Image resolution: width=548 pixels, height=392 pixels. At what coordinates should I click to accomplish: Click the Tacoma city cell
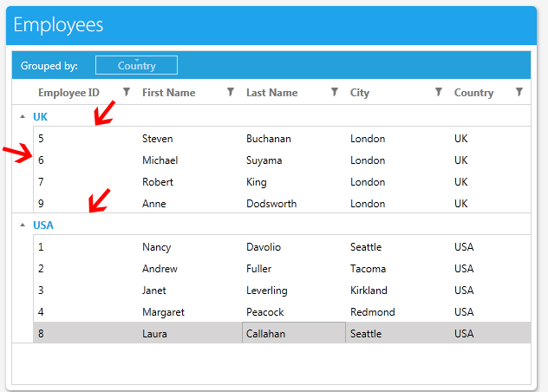tap(368, 269)
